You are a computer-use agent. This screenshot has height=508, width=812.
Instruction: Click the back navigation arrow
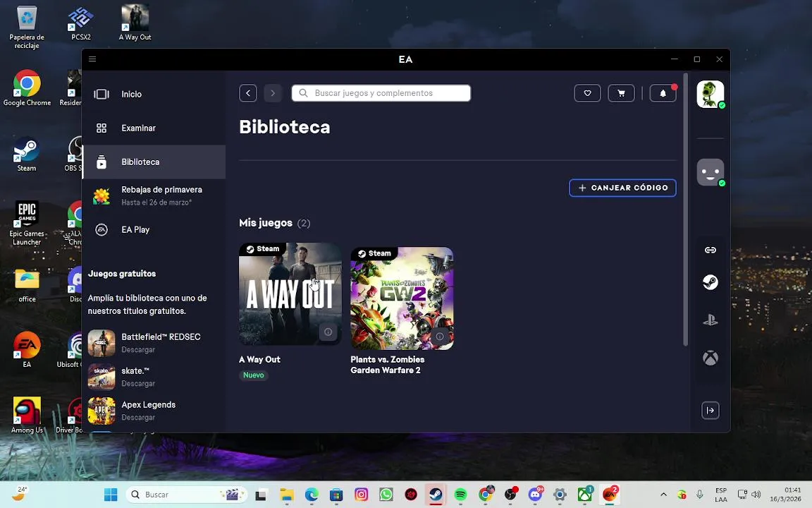tap(248, 93)
